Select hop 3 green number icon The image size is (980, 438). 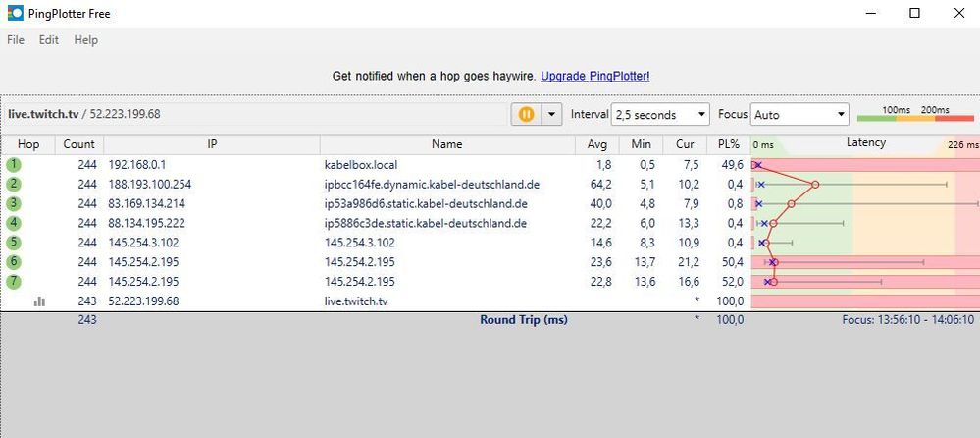point(14,204)
